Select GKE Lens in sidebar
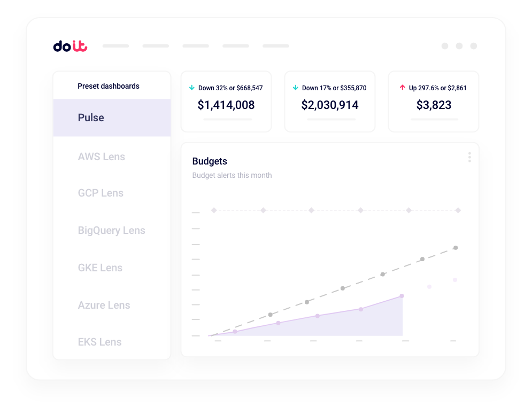The image size is (532, 415). [x=100, y=268]
